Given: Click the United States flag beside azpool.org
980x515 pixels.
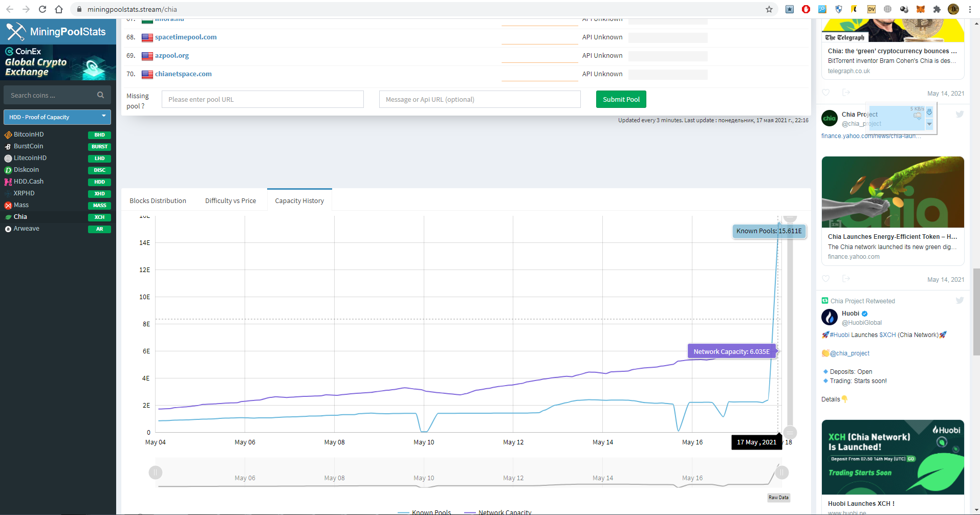Looking at the screenshot, I should [147, 56].
